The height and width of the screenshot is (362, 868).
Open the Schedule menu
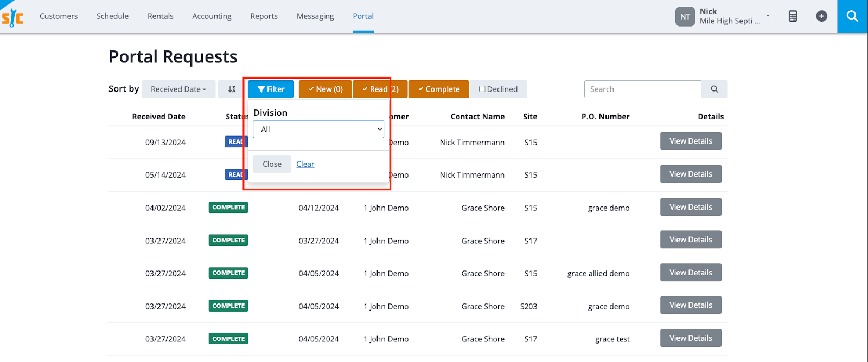pos(113,16)
